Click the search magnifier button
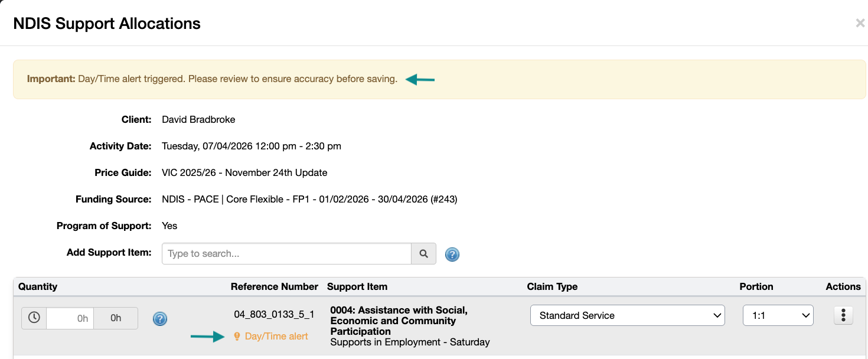This screenshot has width=868, height=359. (423, 253)
